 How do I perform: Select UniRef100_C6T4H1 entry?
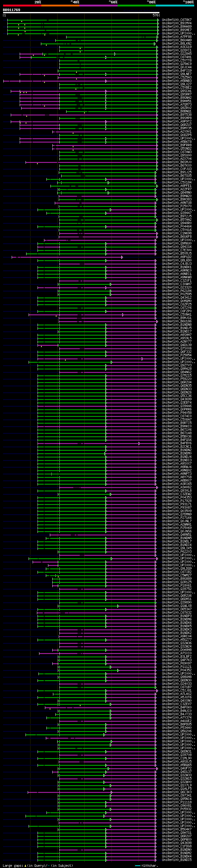pyautogui.click(x=177, y=57)
